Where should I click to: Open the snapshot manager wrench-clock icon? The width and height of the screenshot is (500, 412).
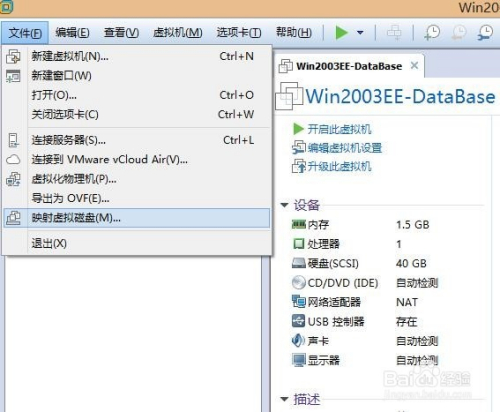click(485, 33)
